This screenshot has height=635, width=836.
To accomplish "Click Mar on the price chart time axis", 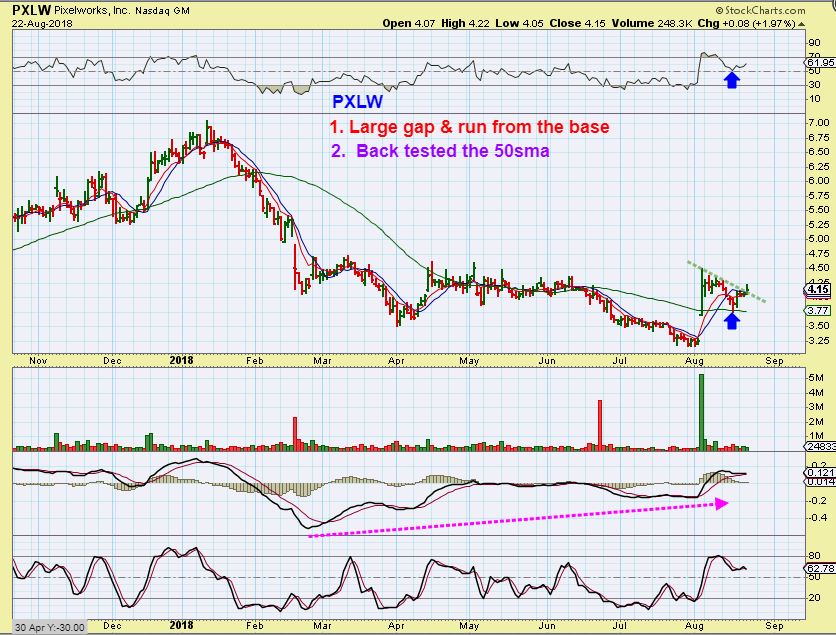I will pos(322,360).
